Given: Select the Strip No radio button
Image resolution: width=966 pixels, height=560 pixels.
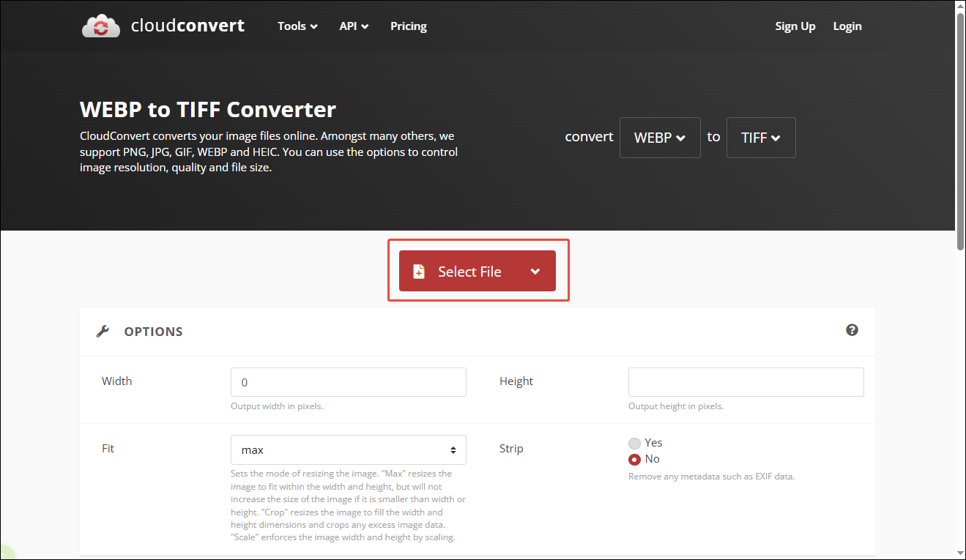Looking at the screenshot, I should tap(634, 459).
